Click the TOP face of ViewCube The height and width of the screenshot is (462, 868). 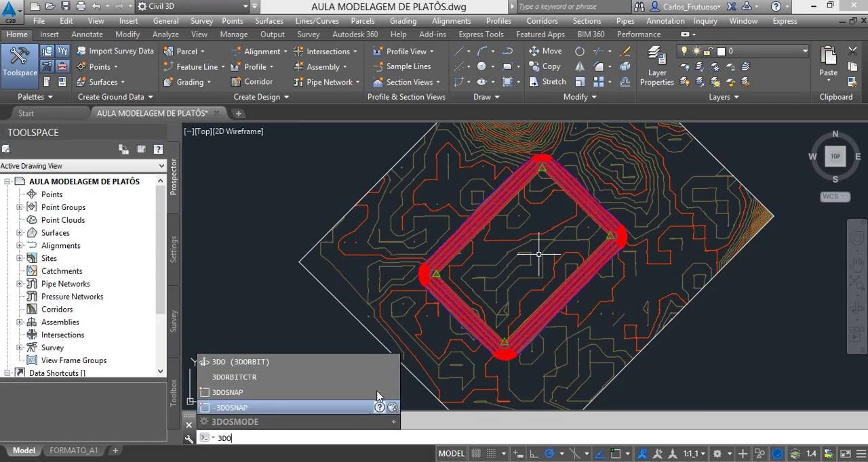[835, 156]
